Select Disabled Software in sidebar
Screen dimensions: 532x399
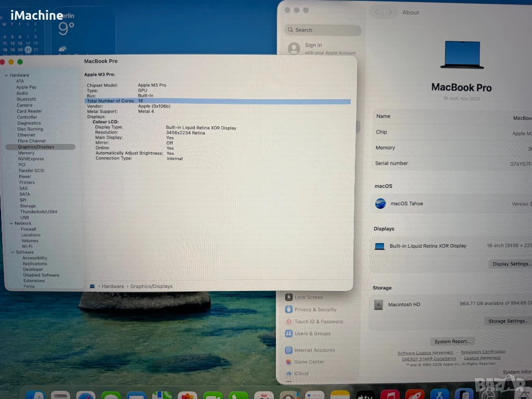pos(41,275)
